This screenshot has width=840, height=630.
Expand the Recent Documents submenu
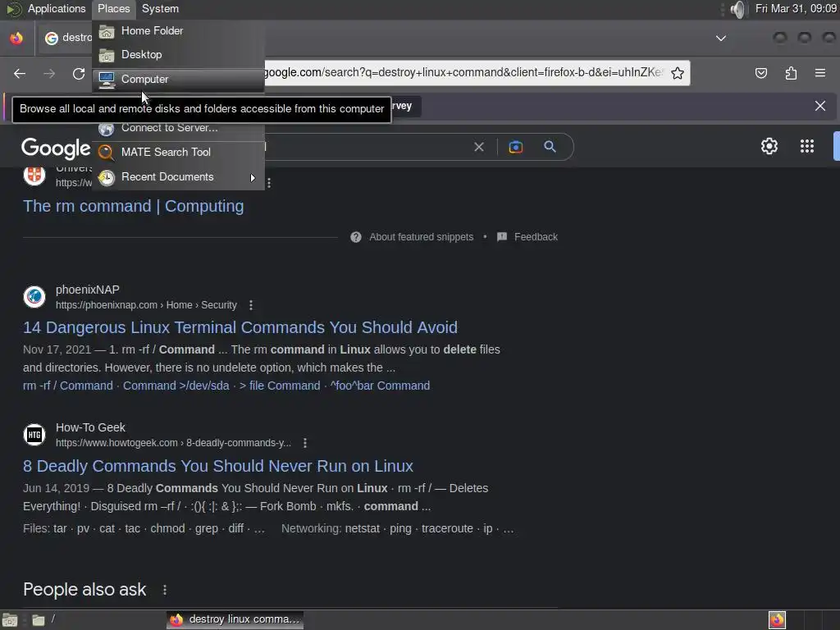click(178, 177)
